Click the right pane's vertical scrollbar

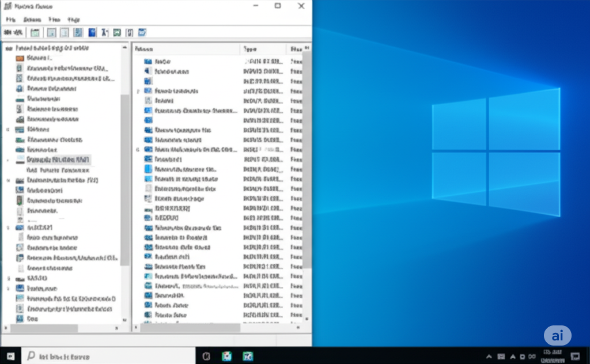(x=307, y=160)
